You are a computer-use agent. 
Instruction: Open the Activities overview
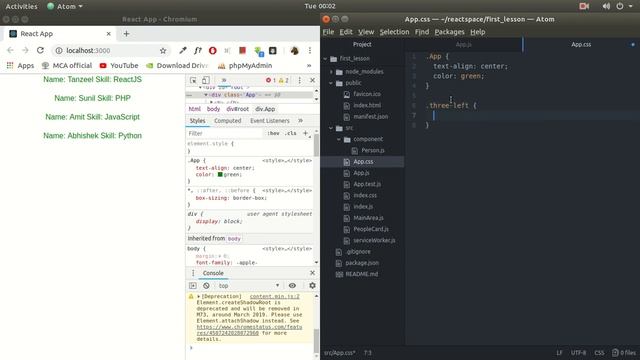(21, 6)
